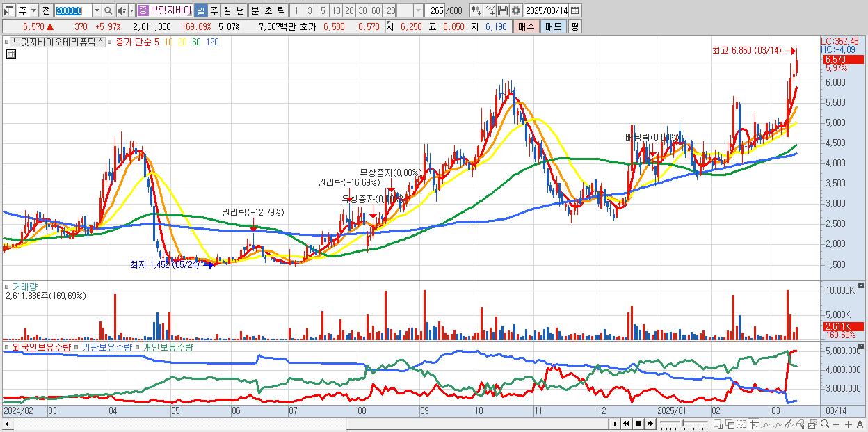Click the fast-forward replay button

tap(650, 424)
